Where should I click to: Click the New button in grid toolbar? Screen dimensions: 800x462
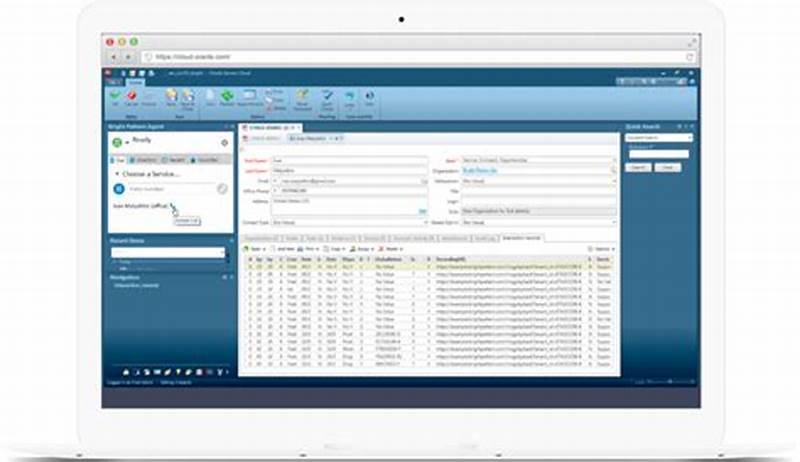click(254, 249)
